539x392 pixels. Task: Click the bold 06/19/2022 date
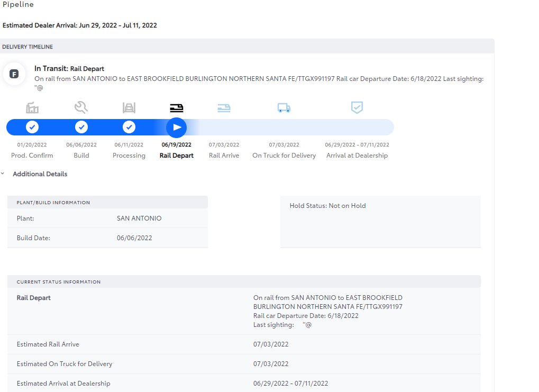point(176,145)
